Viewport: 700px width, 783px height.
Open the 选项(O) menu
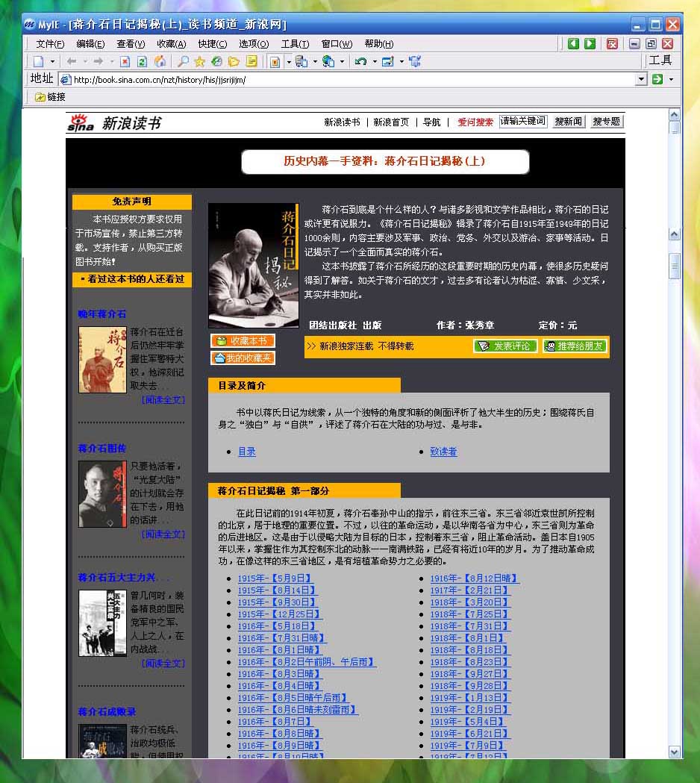pos(254,44)
